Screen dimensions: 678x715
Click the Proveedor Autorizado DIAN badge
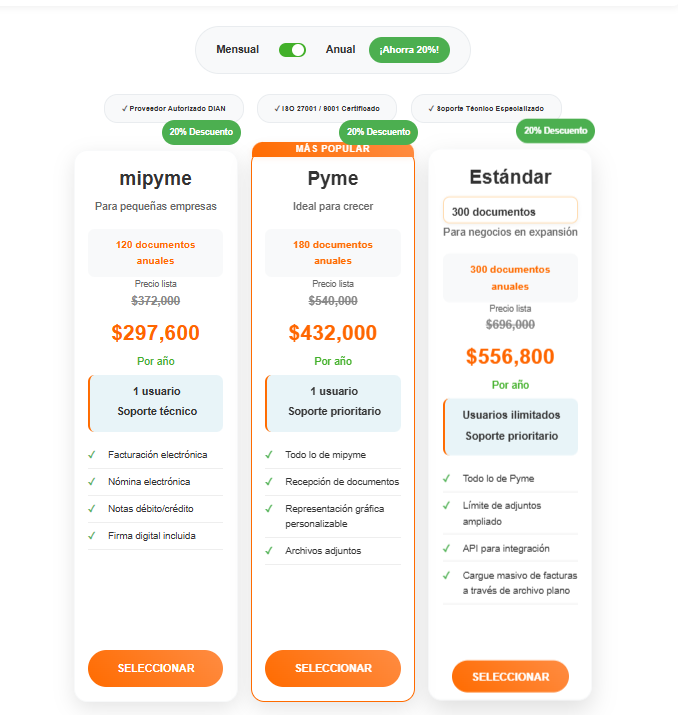coord(172,108)
